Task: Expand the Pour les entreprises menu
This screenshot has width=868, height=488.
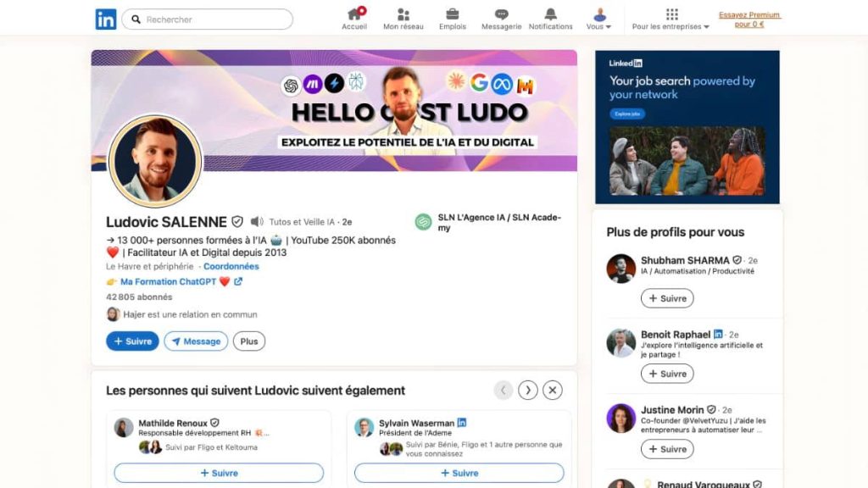Action: click(671, 19)
